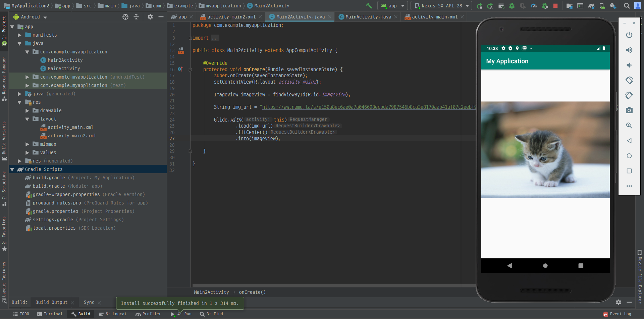Click emulator sidebar Back triangle
Image resolution: width=644 pixels, height=319 pixels.
629,141
